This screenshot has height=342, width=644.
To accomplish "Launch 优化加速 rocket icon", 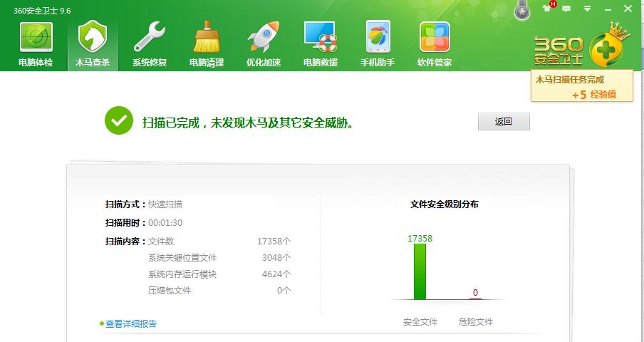I will [264, 44].
